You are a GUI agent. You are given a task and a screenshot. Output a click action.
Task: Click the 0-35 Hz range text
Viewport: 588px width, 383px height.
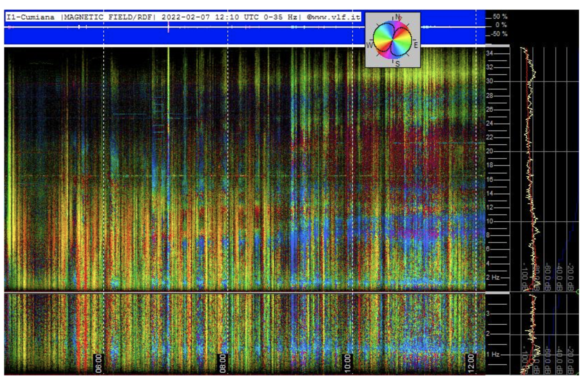(280, 17)
